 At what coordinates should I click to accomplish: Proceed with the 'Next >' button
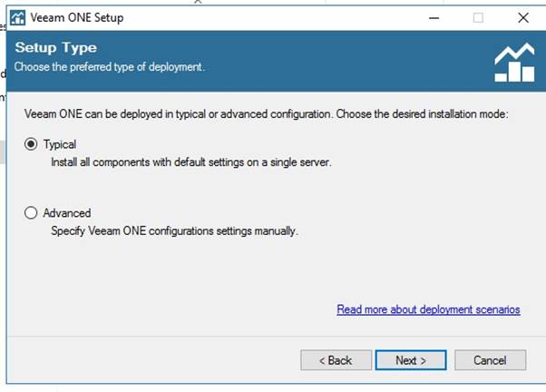(411, 360)
